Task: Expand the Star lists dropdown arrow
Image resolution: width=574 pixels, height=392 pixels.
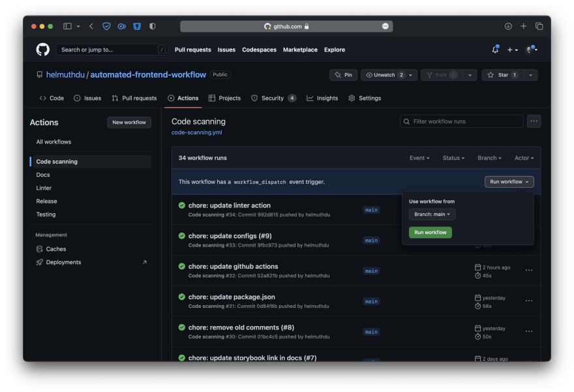Action: pyautogui.click(x=530, y=75)
